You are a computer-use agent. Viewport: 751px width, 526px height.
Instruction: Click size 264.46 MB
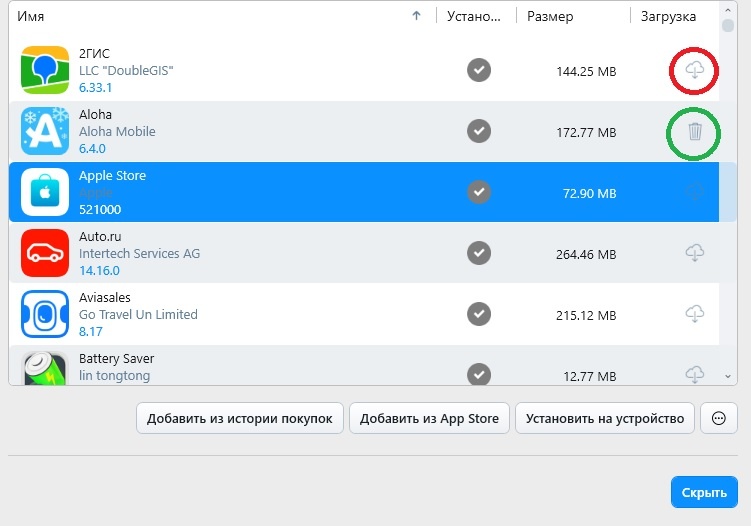click(586, 254)
